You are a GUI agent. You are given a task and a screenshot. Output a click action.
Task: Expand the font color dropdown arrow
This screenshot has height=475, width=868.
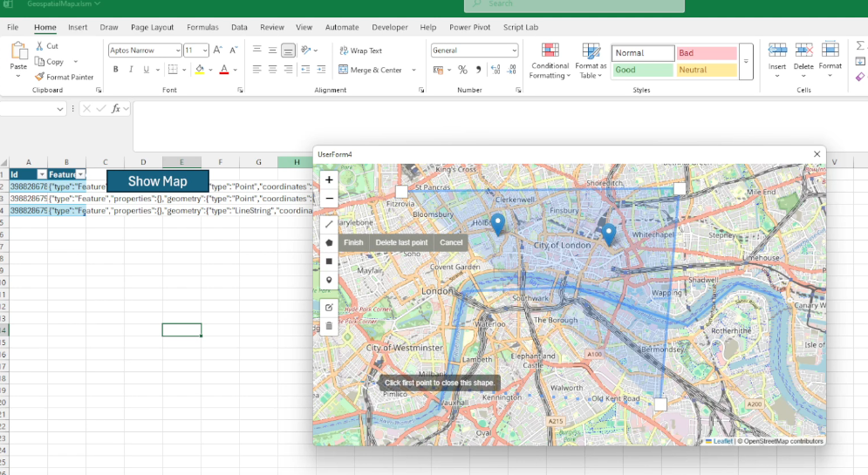(236, 70)
